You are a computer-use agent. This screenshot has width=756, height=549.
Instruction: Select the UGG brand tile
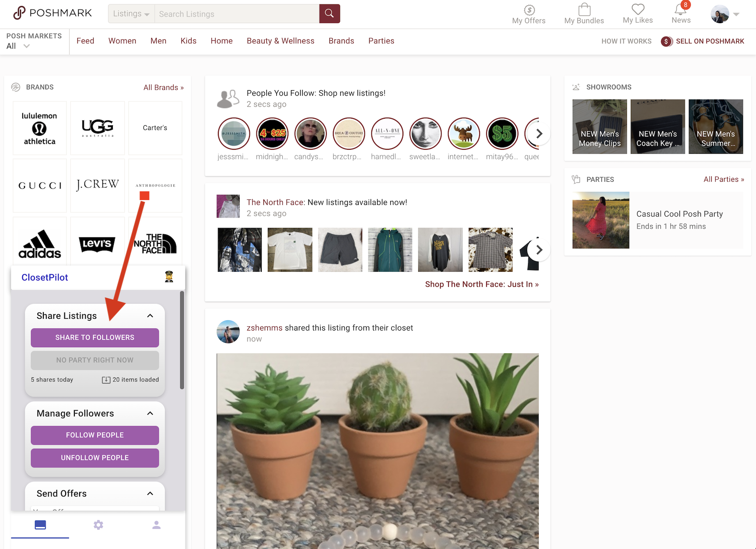(98, 128)
